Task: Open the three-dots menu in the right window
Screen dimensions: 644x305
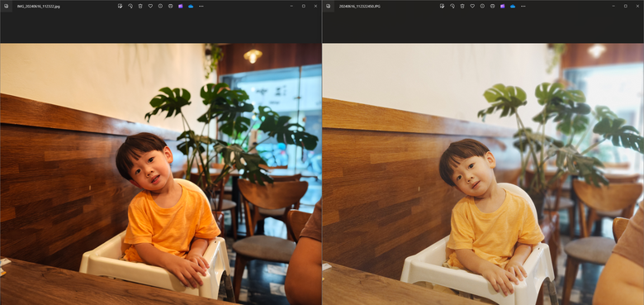Action: 523,6
